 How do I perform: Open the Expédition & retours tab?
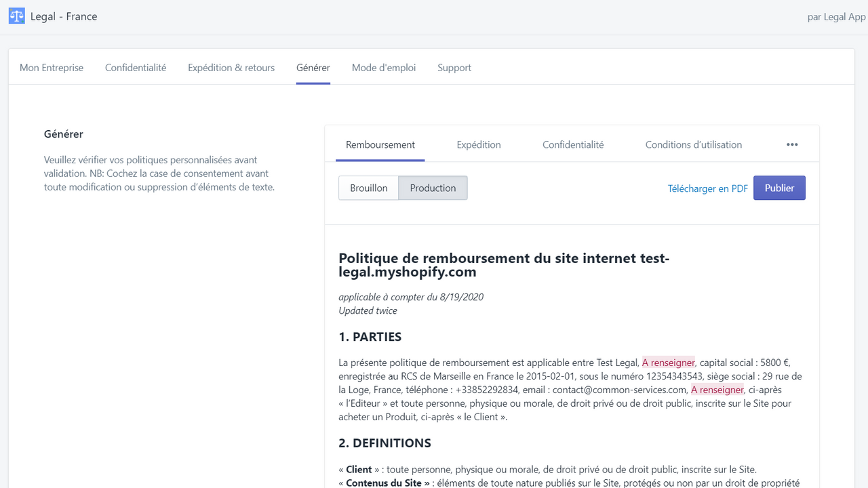click(x=231, y=68)
